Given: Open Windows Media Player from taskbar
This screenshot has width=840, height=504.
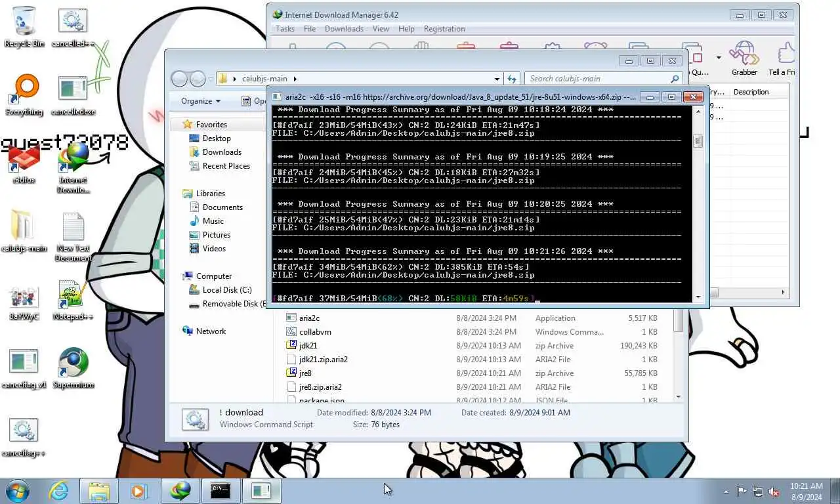Looking at the screenshot, I should coord(138,490).
